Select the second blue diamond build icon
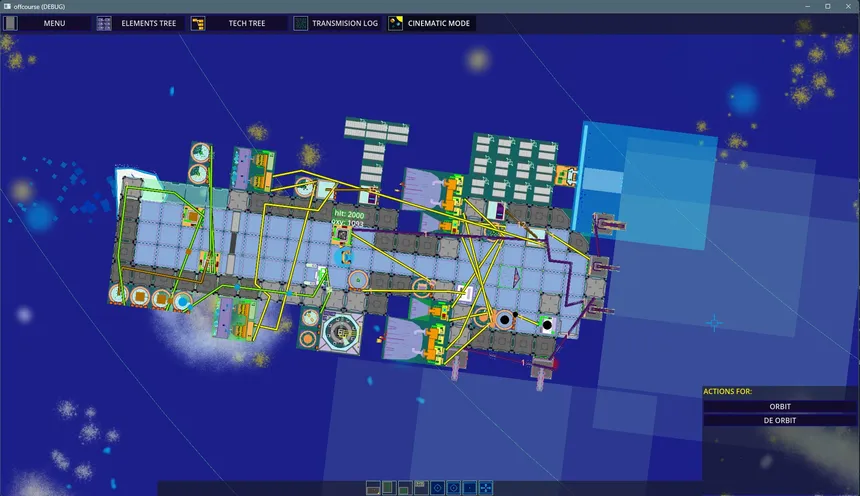The image size is (860, 496). (x=454, y=487)
